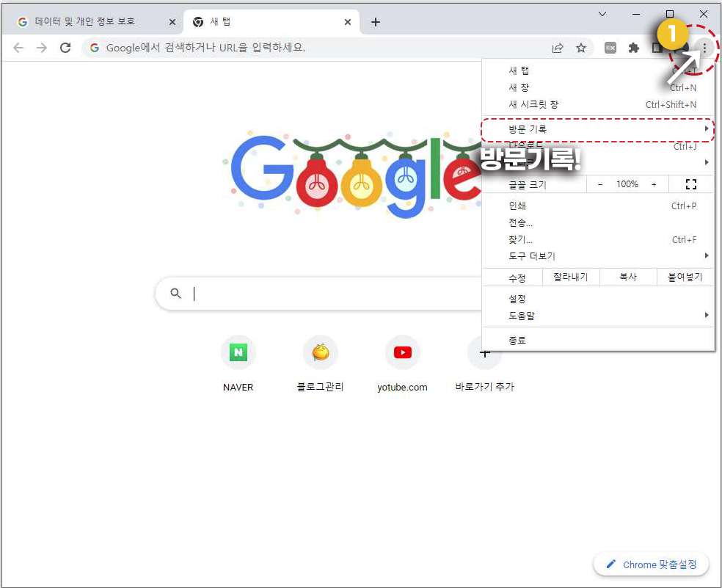Bookmark this tab with star icon
Screen dimensions: 722x588
coord(581,48)
